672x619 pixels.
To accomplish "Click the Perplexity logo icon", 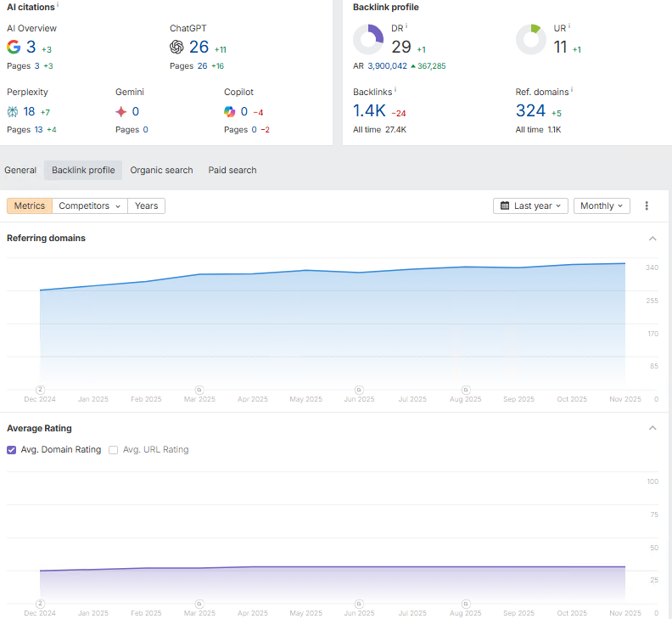I will 13,112.
